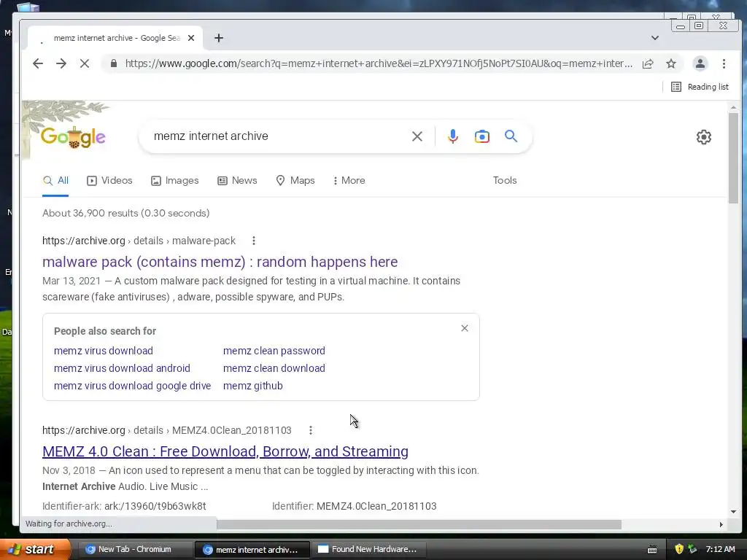Click the vertical scrollbar down arrow
The height and width of the screenshot is (560, 747).
point(733,512)
